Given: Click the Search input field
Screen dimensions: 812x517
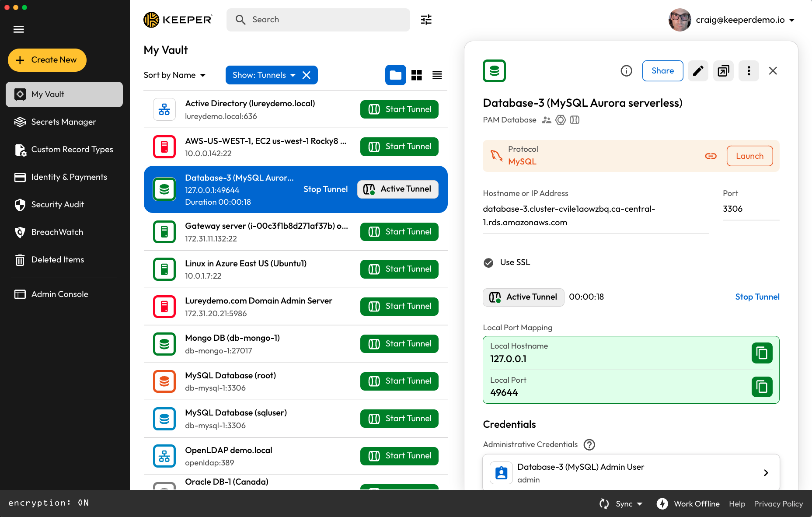Looking at the screenshot, I should tap(324, 20).
